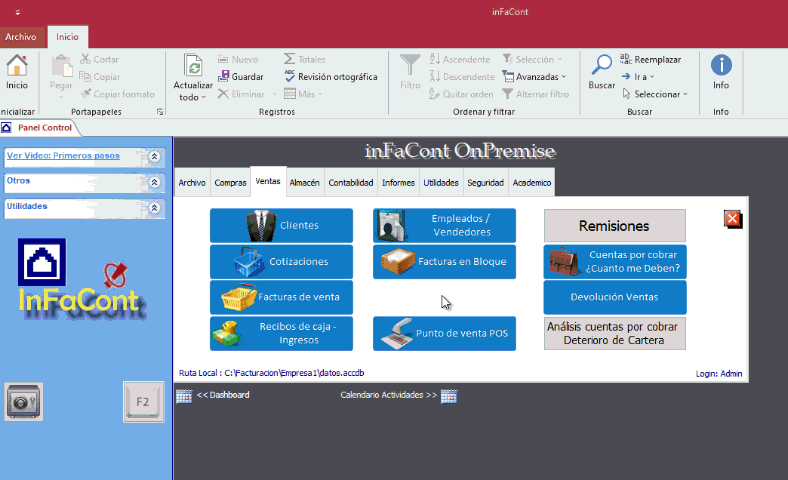Switch to panel Utilidades tab

tap(441, 182)
